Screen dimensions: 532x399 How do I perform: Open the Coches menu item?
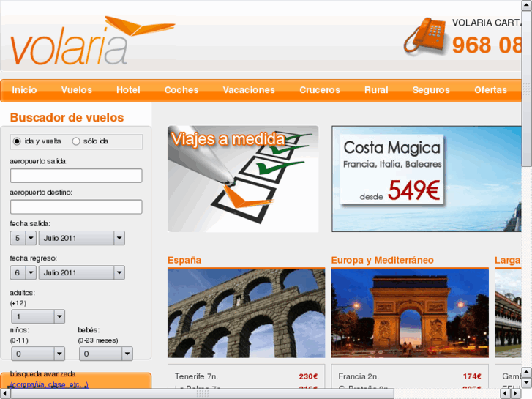[x=181, y=90]
